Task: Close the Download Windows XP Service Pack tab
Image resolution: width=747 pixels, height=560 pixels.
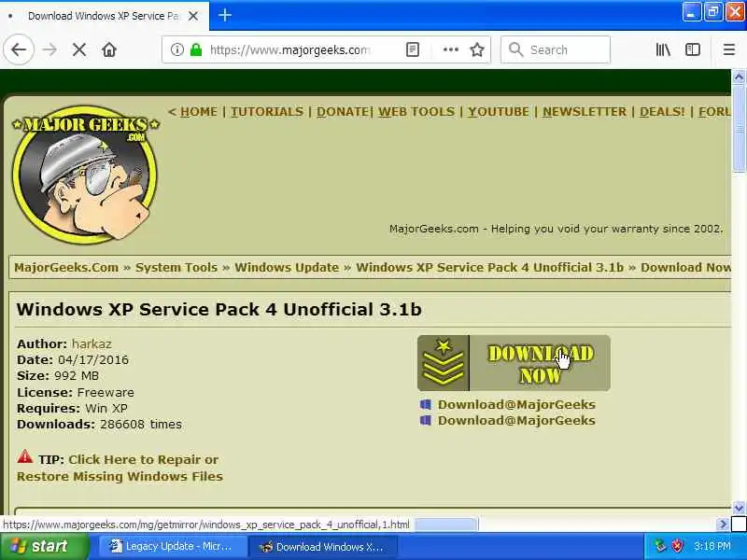Action: tap(193, 16)
